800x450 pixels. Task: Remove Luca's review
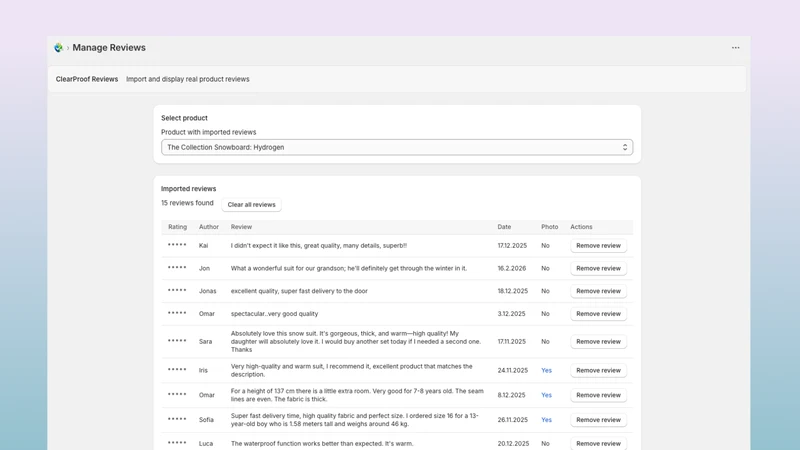(x=598, y=443)
